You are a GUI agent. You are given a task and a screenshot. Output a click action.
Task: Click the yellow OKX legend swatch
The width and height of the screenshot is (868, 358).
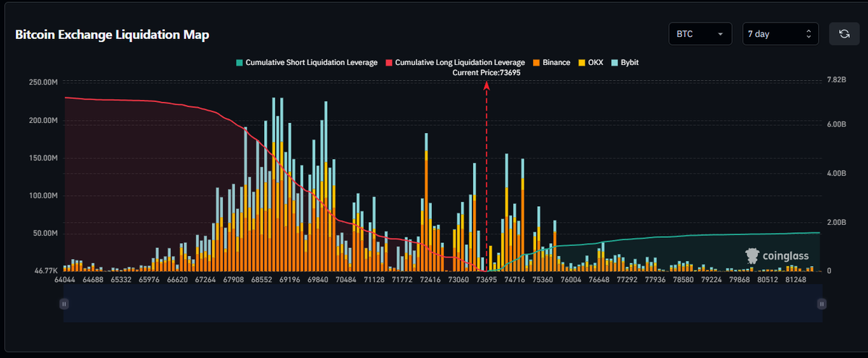click(582, 63)
